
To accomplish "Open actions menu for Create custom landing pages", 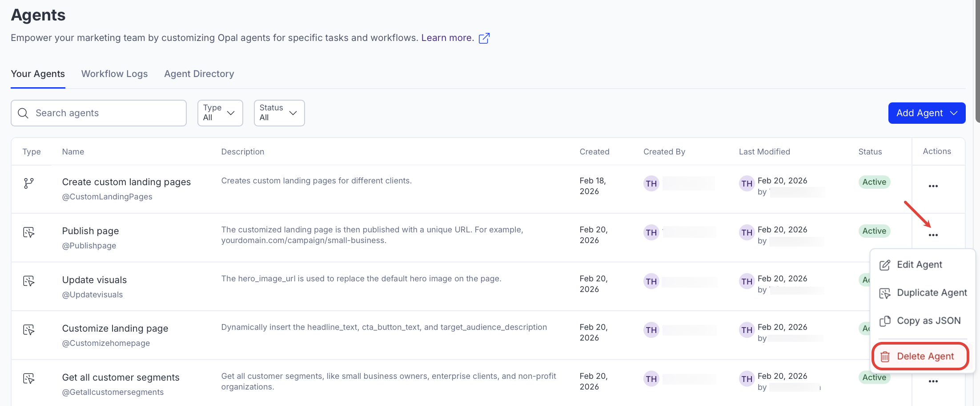I will coord(933,186).
